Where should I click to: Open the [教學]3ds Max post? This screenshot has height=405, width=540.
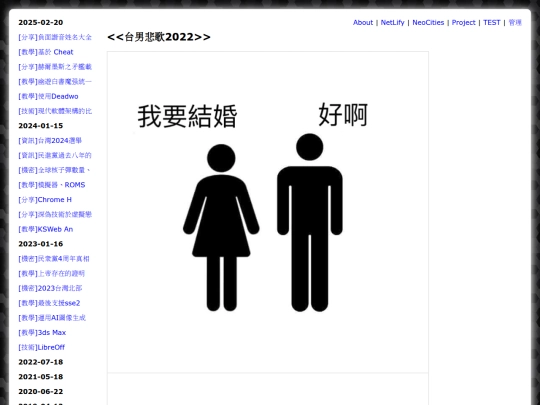point(42,333)
